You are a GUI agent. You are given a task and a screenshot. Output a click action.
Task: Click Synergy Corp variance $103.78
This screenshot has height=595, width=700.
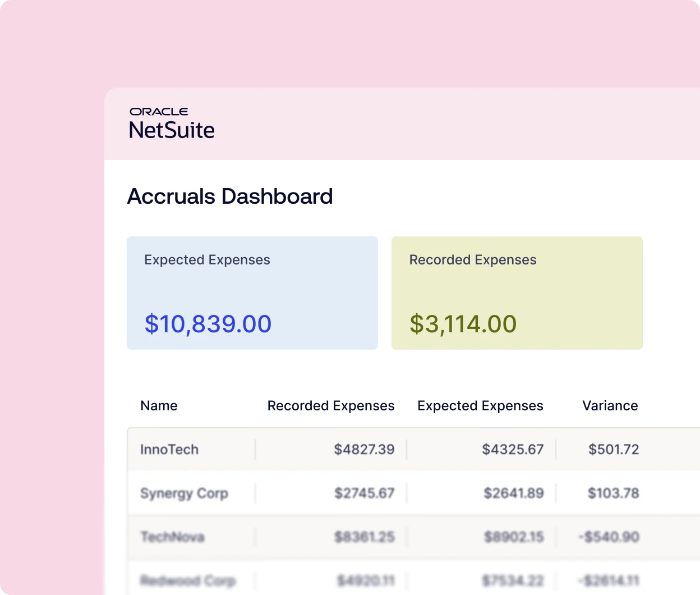[613, 493]
